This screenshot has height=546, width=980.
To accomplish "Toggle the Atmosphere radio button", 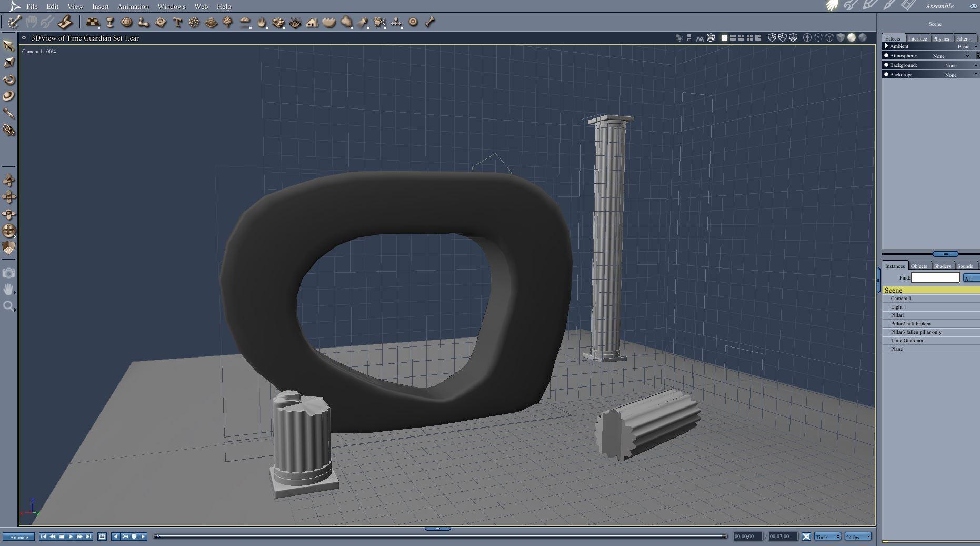I will point(886,56).
